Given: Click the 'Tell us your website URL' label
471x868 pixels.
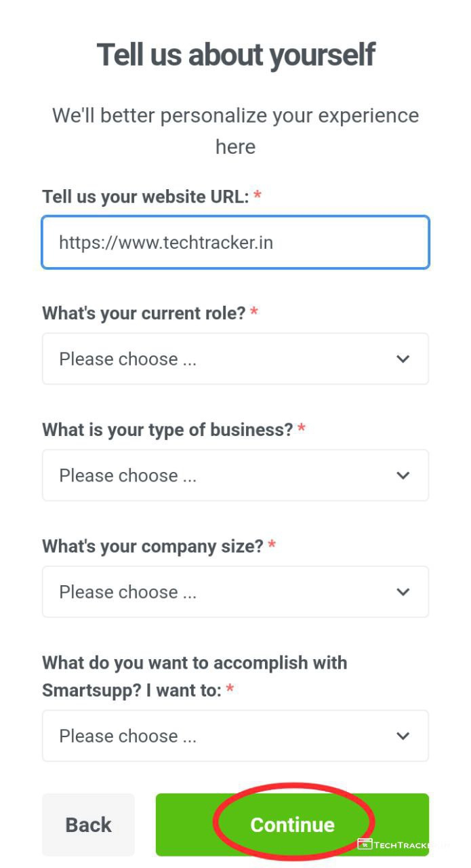Looking at the screenshot, I should [146, 197].
